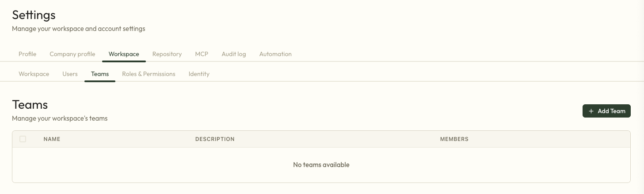Open the Profile settings tab
This screenshot has width=644, height=194.
(x=27, y=54)
